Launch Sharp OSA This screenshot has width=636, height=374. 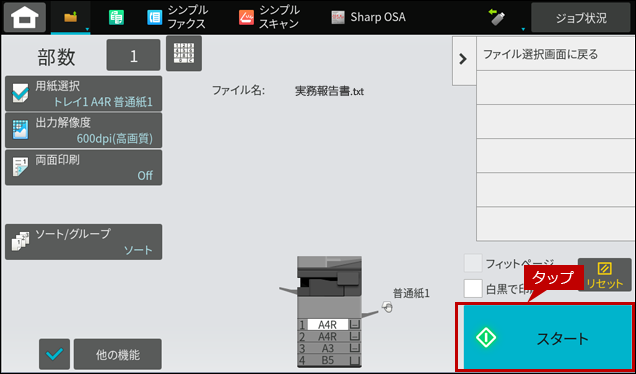368,17
